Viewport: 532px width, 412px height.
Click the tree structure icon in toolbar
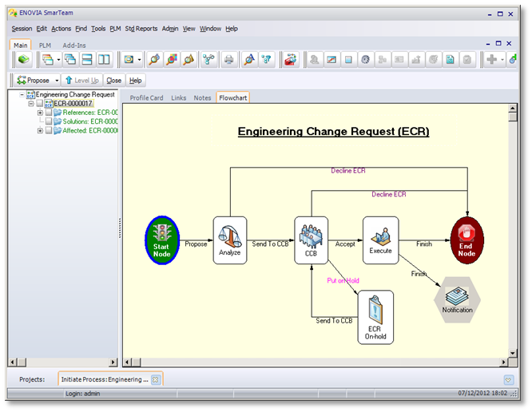pyautogui.click(x=208, y=60)
